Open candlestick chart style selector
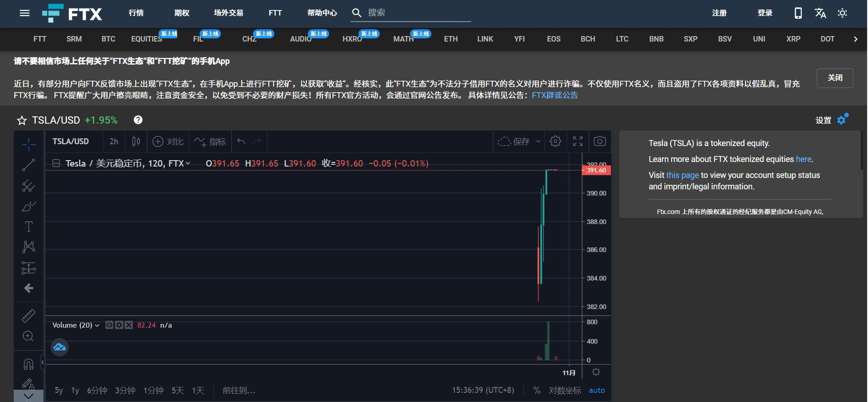The image size is (868, 402). coord(136,141)
